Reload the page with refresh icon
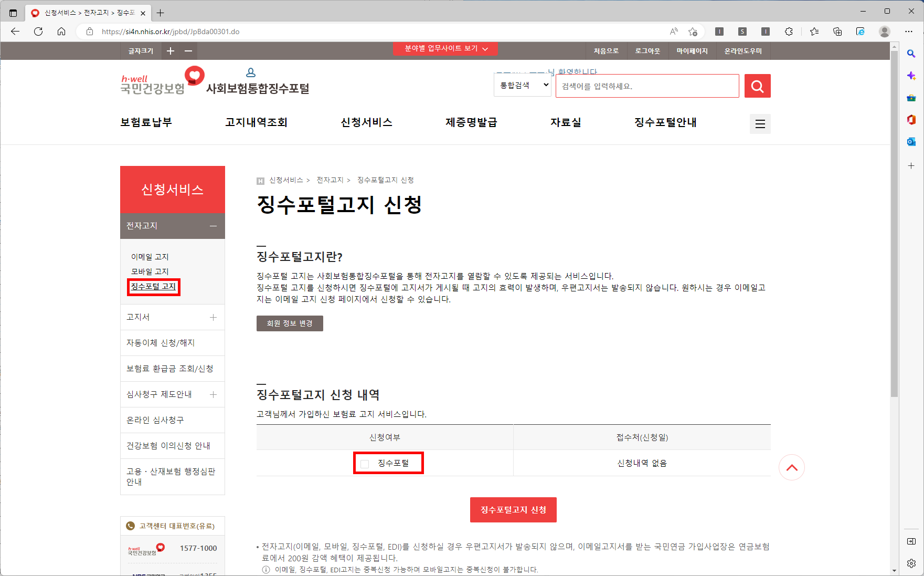 [x=38, y=32]
